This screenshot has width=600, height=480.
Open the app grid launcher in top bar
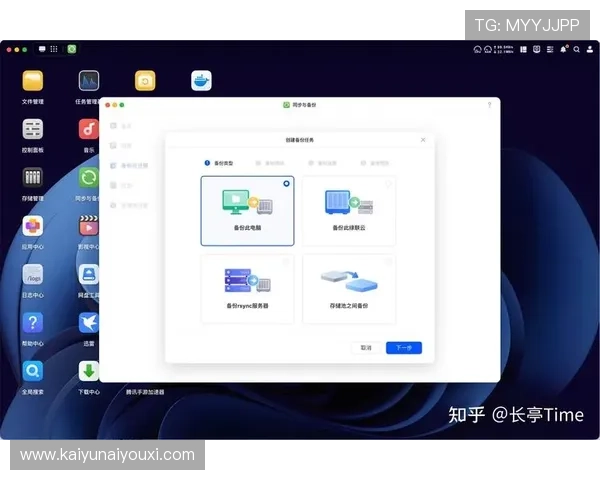(54, 49)
